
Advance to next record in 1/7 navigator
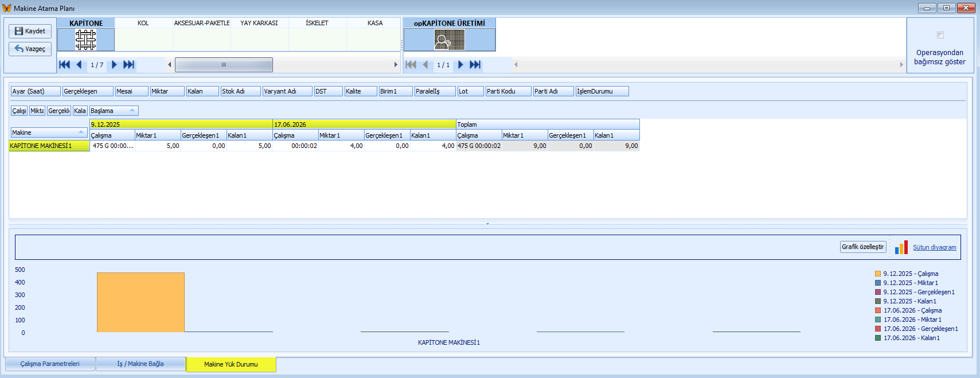coord(114,65)
